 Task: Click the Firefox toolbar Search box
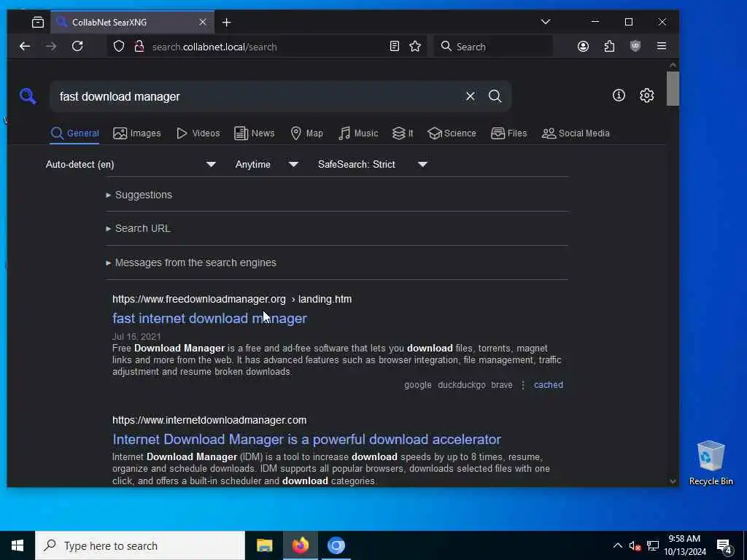pyautogui.click(x=493, y=46)
